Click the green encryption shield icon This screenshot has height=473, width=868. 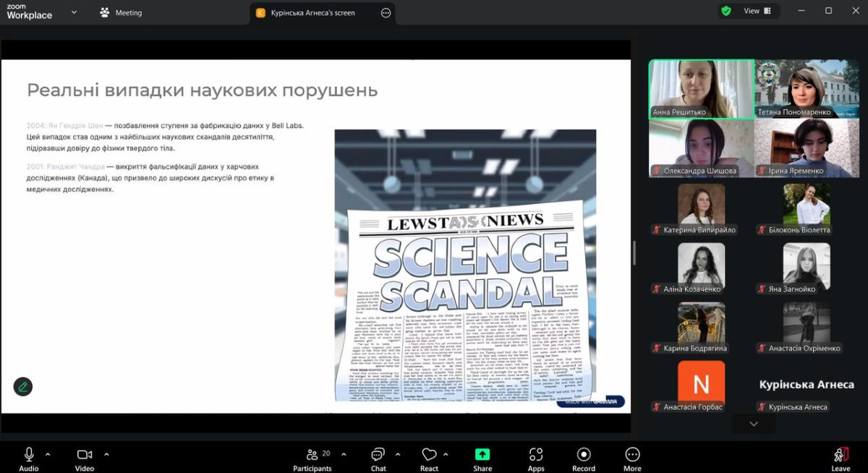pos(726,11)
